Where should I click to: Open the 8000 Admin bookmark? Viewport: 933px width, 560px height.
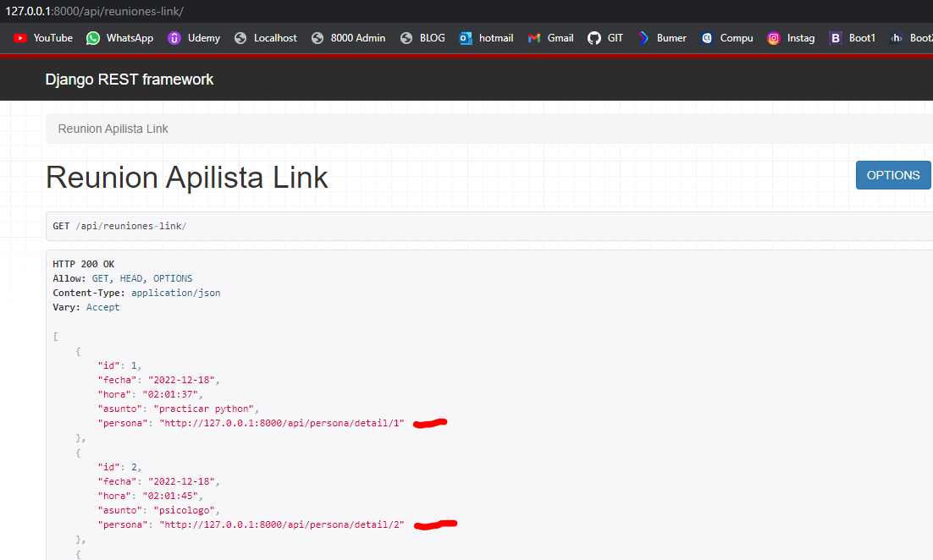click(348, 38)
